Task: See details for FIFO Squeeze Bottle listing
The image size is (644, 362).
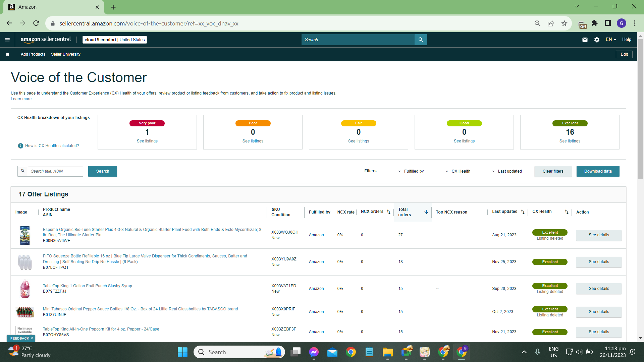Action: (599, 262)
